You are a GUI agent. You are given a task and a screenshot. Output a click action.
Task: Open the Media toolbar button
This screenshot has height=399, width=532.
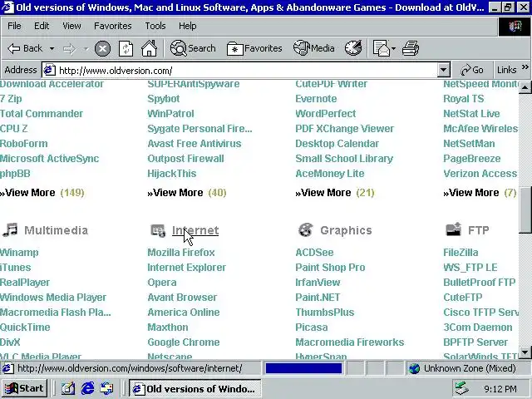(314, 48)
